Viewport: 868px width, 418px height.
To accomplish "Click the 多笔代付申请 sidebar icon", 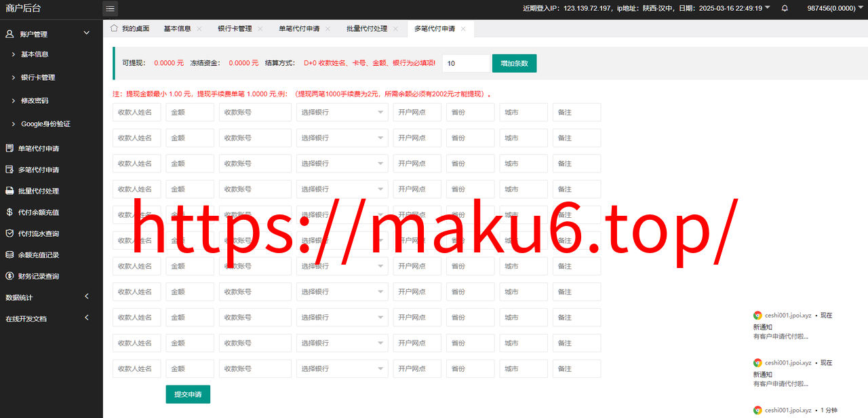I will click(9, 170).
